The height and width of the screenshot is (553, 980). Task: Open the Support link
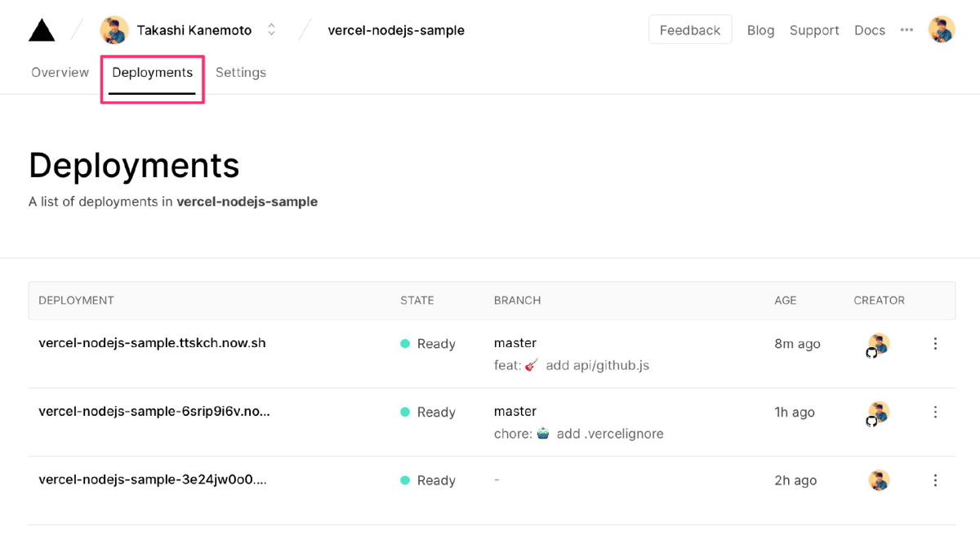[x=814, y=30]
